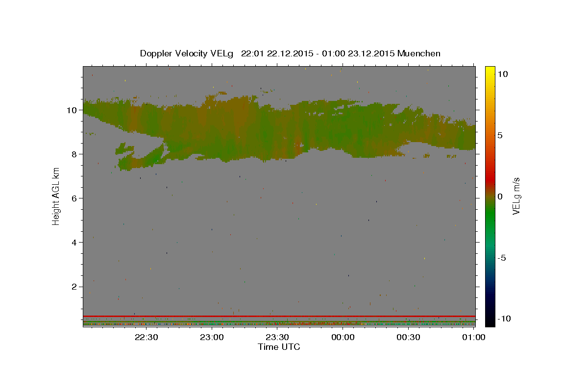Click the colorbar tick label 5

pyautogui.click(x=500, y=135)
